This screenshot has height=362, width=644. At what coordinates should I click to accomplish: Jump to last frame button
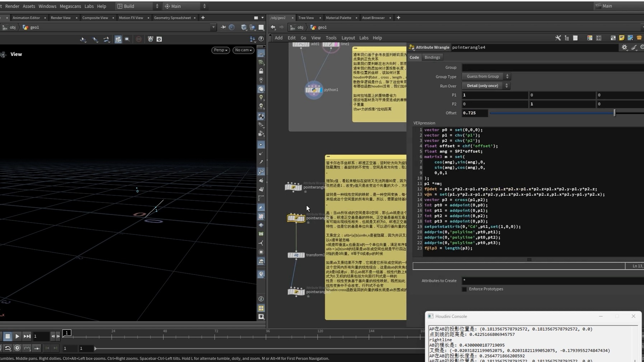(x=27, y=336)
